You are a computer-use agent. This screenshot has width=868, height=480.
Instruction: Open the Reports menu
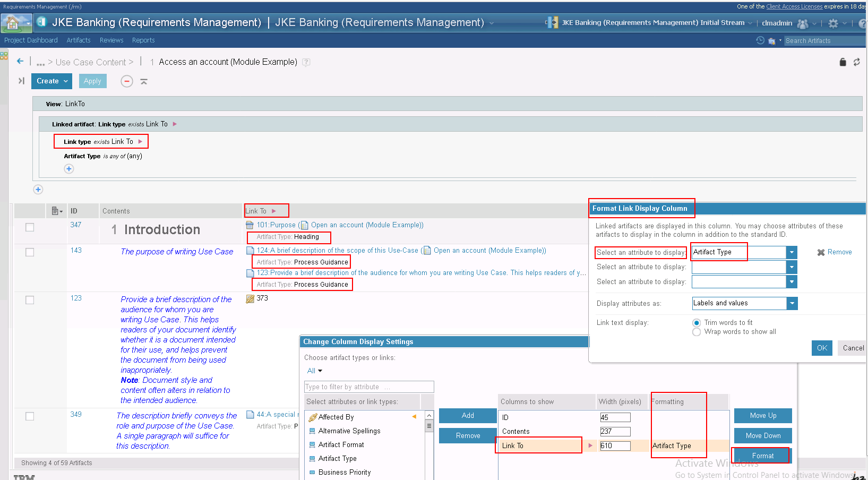click(143, 40)
